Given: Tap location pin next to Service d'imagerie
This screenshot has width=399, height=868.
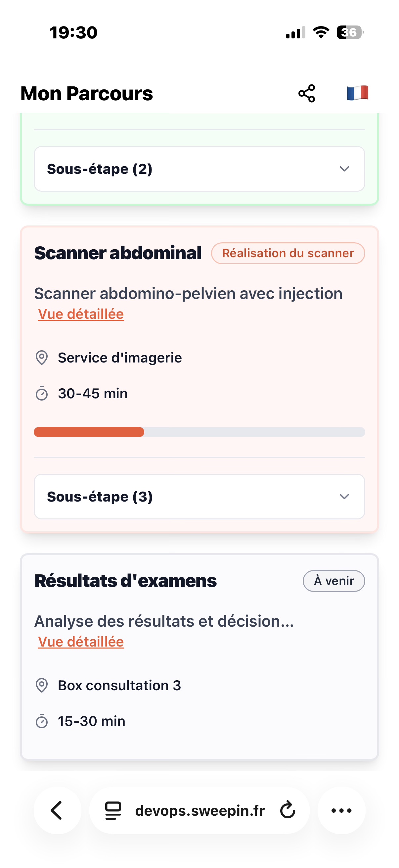Looking at the screenshot, I should click(42, 358).
